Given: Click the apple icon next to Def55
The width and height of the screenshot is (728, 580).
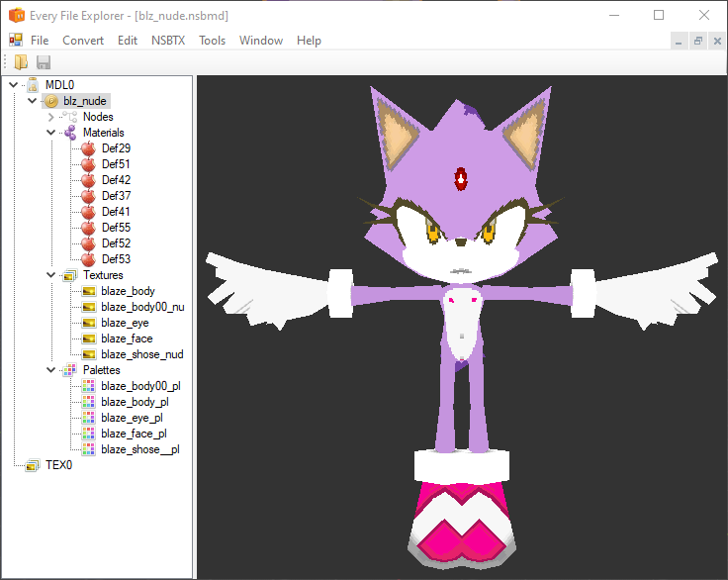Looking at the screenshot, I should [88, 228].
